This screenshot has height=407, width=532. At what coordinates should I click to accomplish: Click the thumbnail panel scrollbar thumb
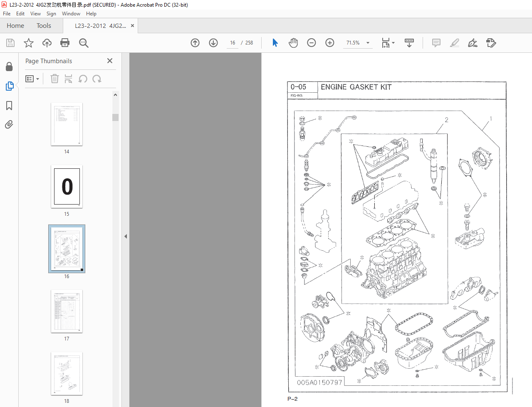tap(115, 117)
